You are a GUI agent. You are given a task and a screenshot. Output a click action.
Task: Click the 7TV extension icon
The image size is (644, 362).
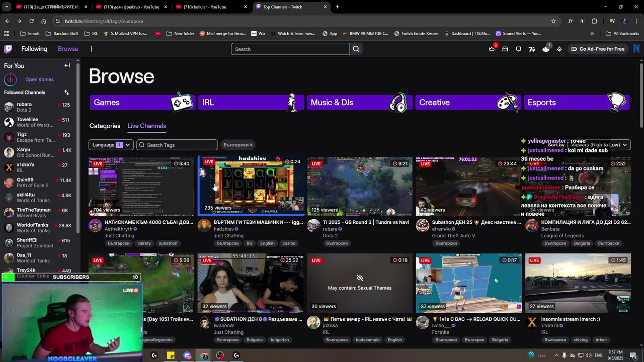[532, 49]
